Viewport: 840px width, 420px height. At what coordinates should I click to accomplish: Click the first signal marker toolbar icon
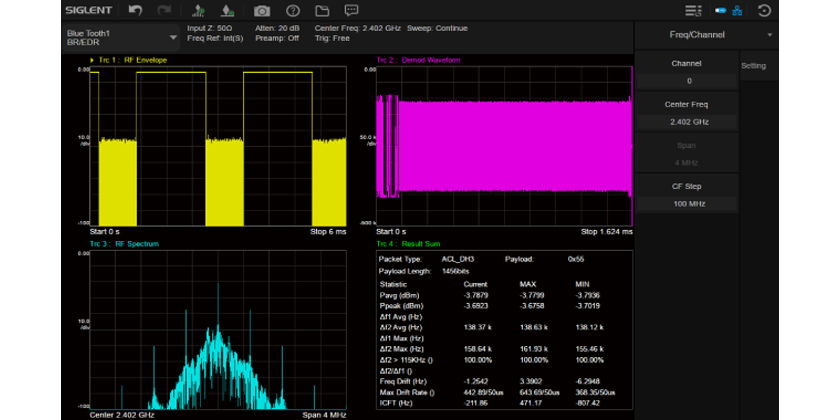click(197, 11)
